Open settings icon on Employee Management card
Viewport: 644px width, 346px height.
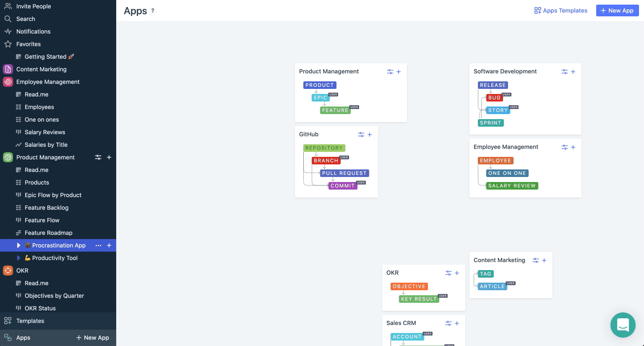[x=565, y=147]
